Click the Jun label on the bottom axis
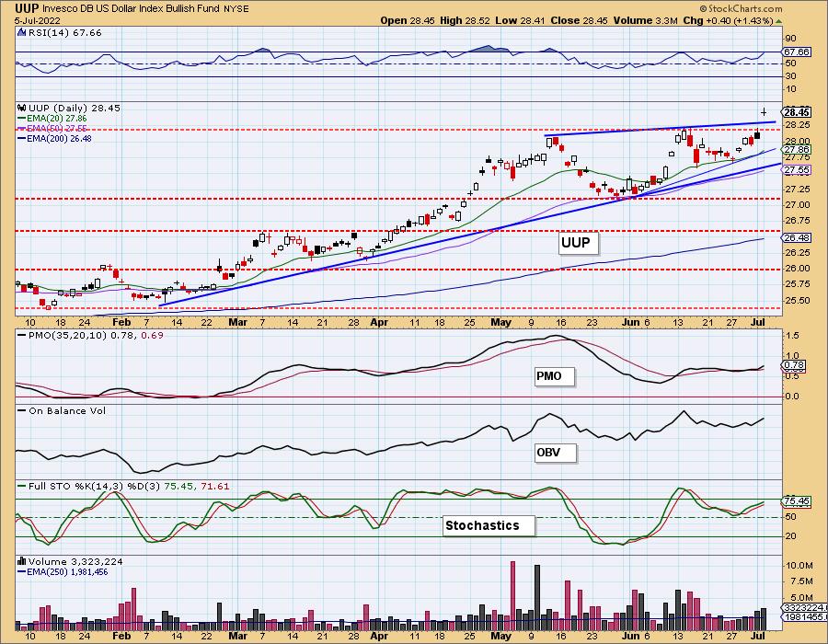This screenshot has width=828, height=644. click(x=631, y=636)
